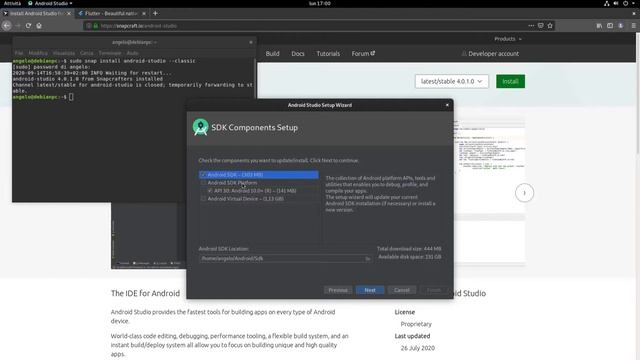Click the browser Back arrow

click(x=7, y=25)
